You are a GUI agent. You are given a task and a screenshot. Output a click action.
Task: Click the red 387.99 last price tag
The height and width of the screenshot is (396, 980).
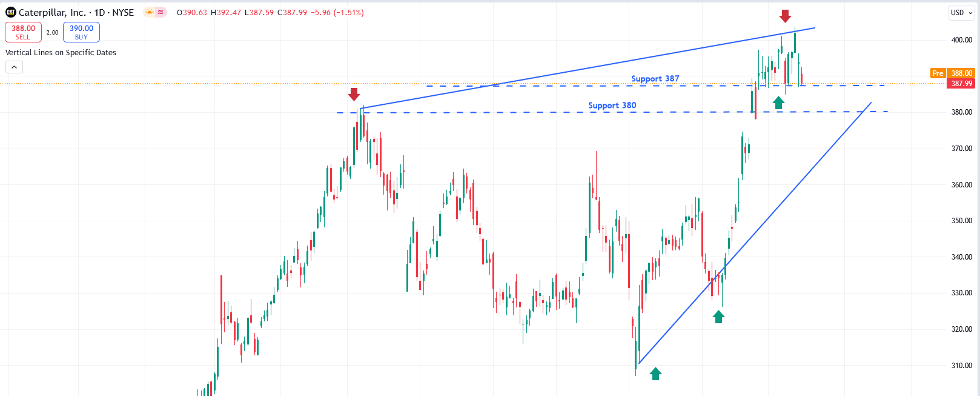tap(961, 84)
